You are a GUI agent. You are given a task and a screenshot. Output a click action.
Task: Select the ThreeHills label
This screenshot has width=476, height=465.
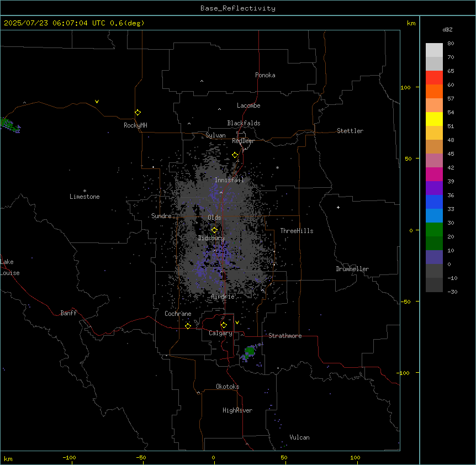[x=297, y=231]
